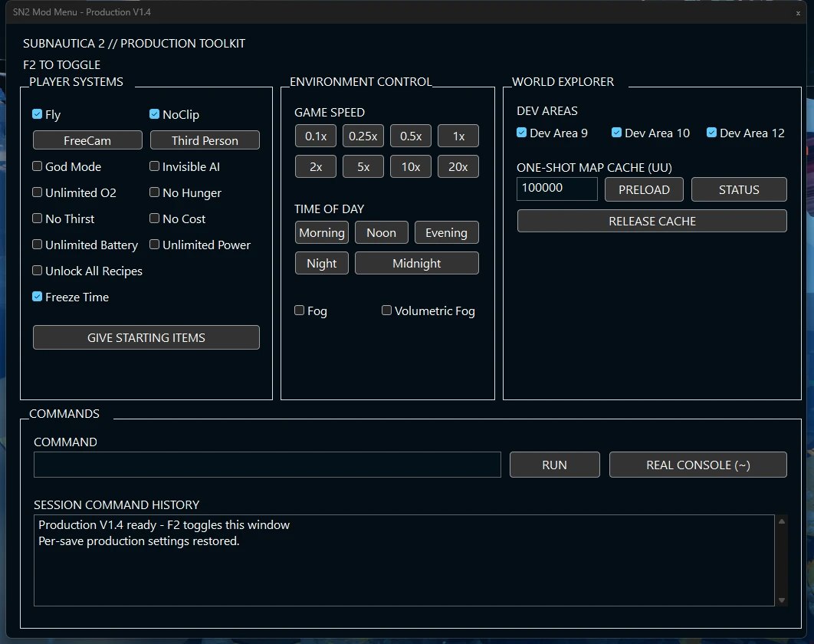Select 10x game speed
This screenshot has width=814, height=644.
click(x=411, y=166)
